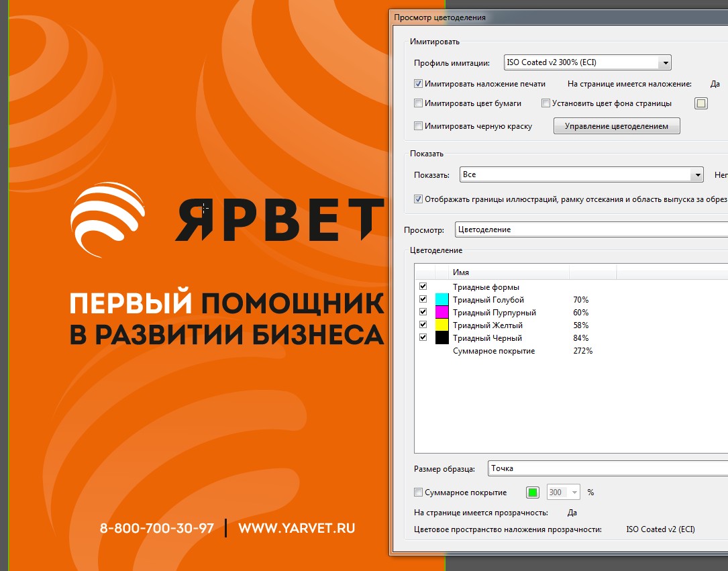Click the 60% value for Пурпурный
The image size is (728, 571).
click(581, 313)
